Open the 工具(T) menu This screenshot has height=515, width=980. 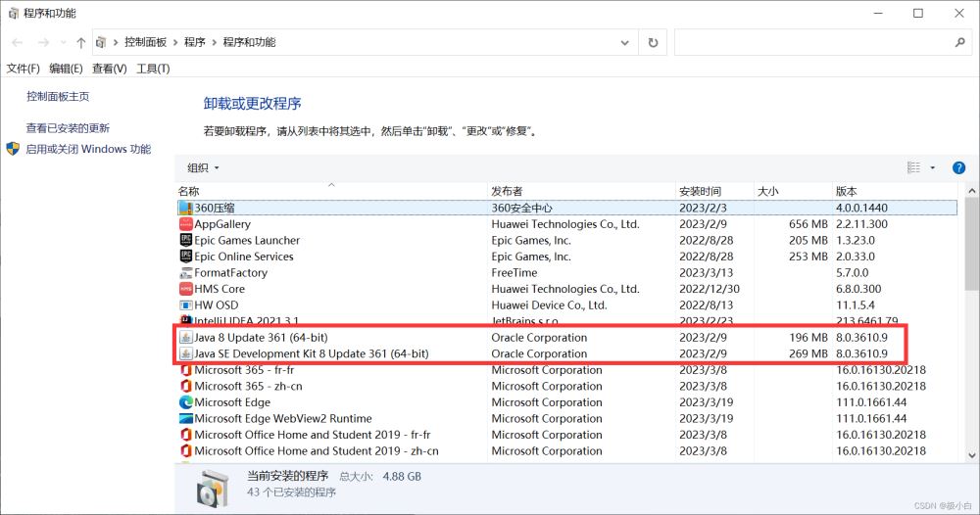point(153,69)
